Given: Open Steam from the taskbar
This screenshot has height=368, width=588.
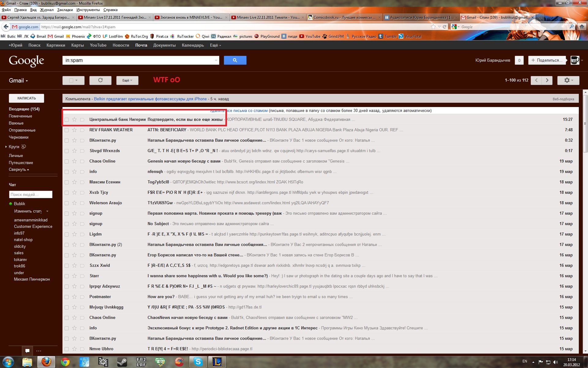Looking at the screenshot, I should point(122,362).
